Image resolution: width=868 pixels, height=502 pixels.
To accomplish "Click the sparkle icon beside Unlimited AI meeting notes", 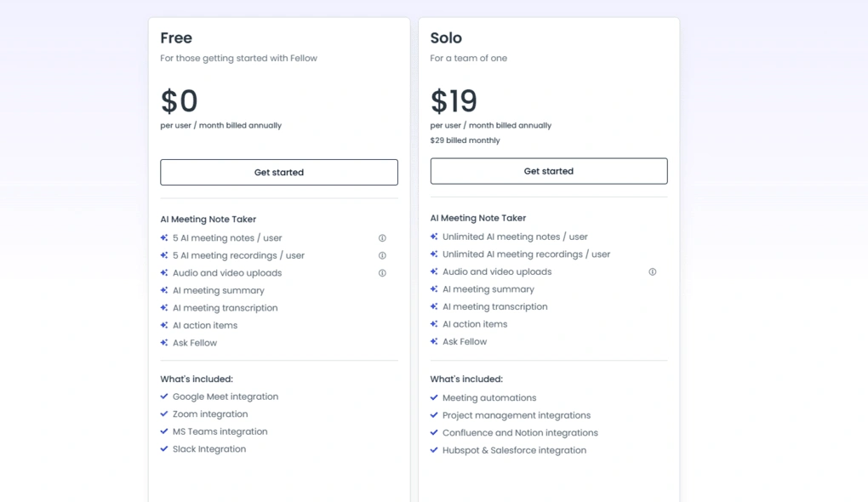I will 434,237.
